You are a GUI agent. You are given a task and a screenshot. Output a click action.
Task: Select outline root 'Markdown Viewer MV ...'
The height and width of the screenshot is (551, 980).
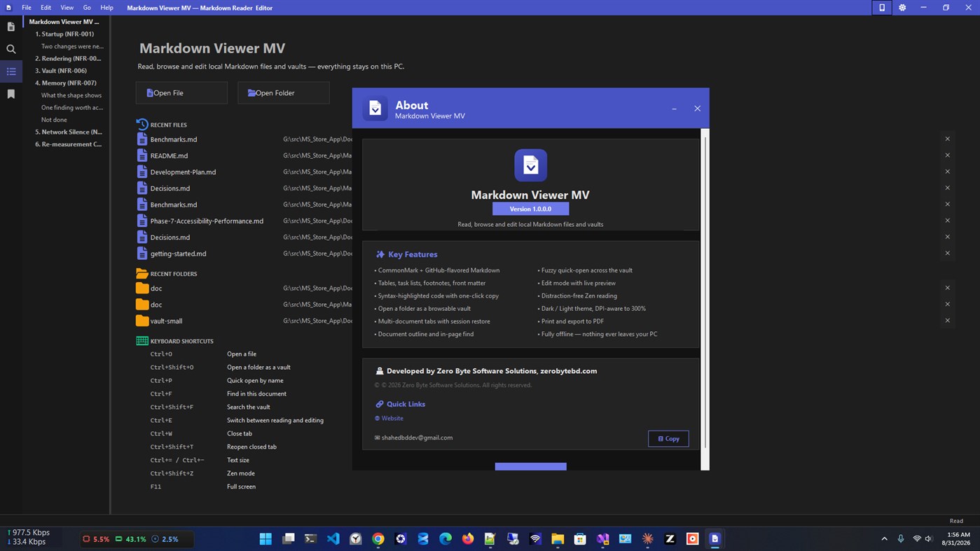tap(64, 22)
